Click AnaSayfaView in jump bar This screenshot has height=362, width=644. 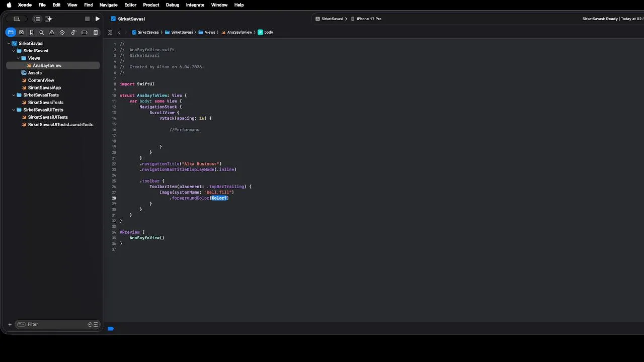point(236,32)
